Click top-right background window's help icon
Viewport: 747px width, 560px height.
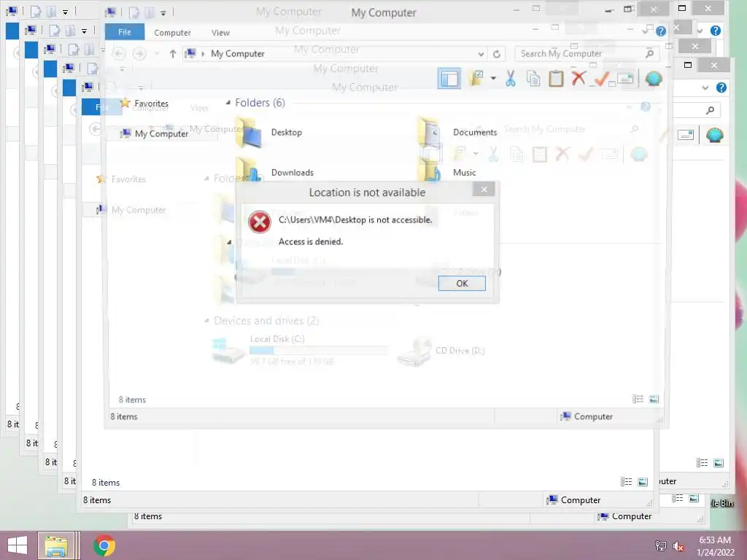tap(715, 31)
